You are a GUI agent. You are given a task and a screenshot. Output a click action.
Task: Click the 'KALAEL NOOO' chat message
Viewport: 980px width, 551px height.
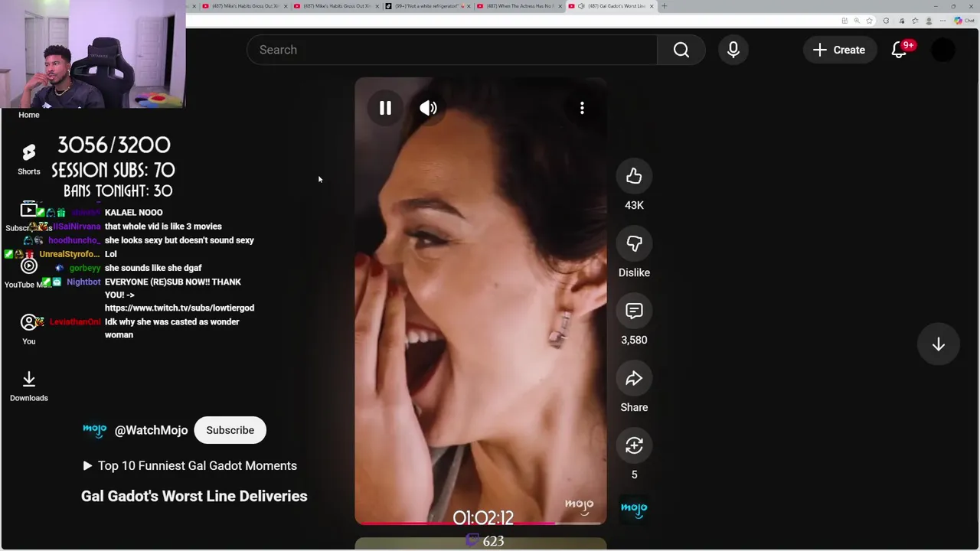tap(133, 213)
